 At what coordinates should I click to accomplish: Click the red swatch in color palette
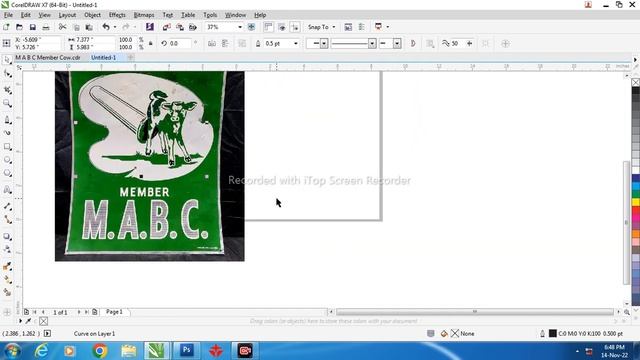point(636,210)
